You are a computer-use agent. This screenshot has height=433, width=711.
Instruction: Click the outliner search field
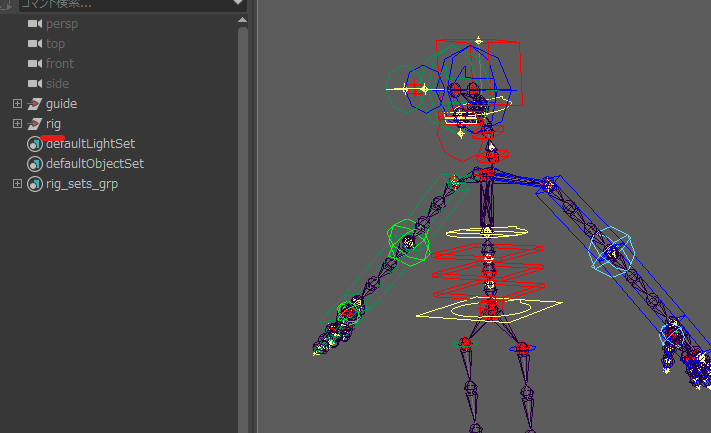coord(120,4)
